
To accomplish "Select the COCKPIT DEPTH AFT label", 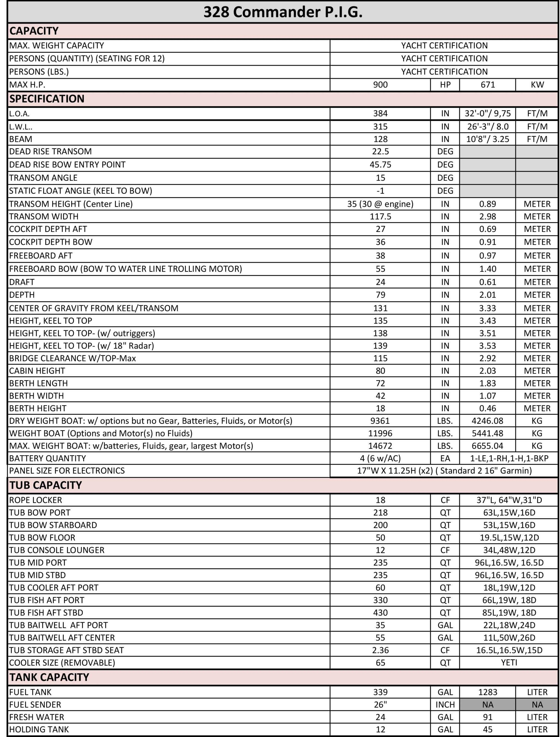I will pyautogui.click(x=48, y=229).
